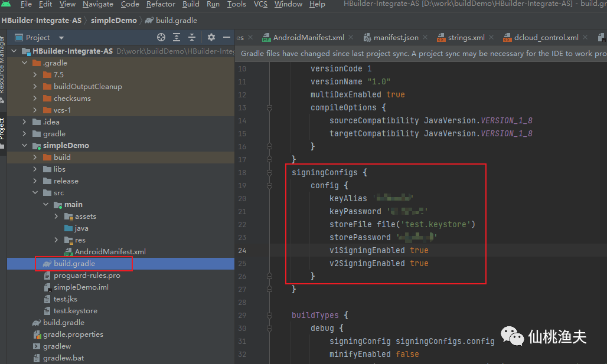Close the manifest.json editor tab
Screen dimensions: 607x364
pyautogui.click(x=425, y=37)
